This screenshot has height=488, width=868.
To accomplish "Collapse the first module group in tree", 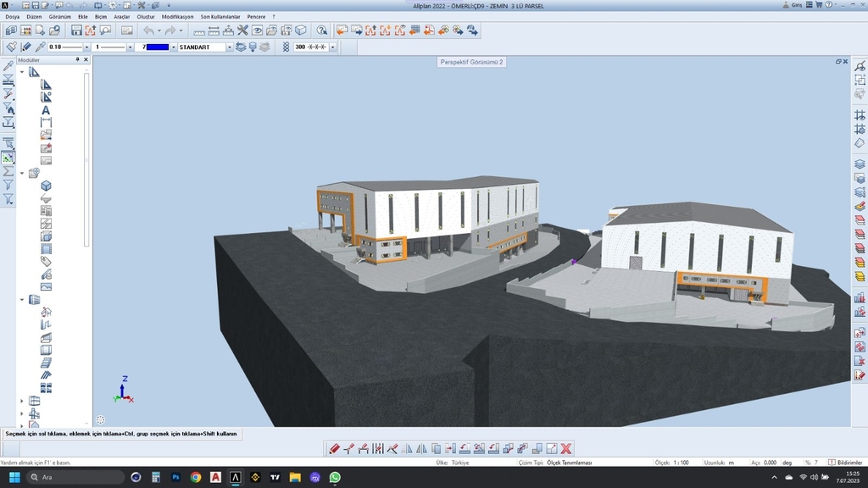I will click(22, 72).
